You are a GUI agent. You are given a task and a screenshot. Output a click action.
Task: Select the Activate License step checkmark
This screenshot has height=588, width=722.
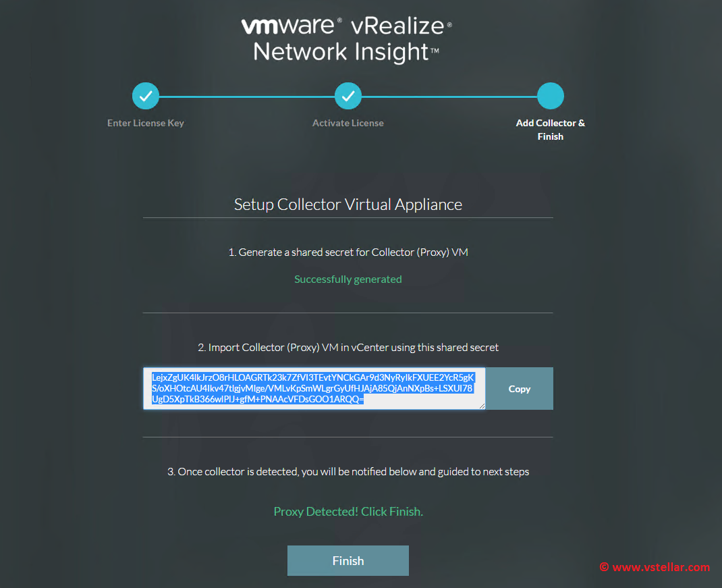point(348,96)
